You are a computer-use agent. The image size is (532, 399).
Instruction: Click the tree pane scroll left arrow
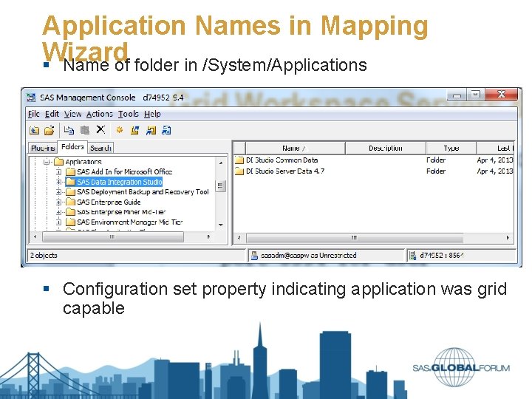tap(35, 237)
